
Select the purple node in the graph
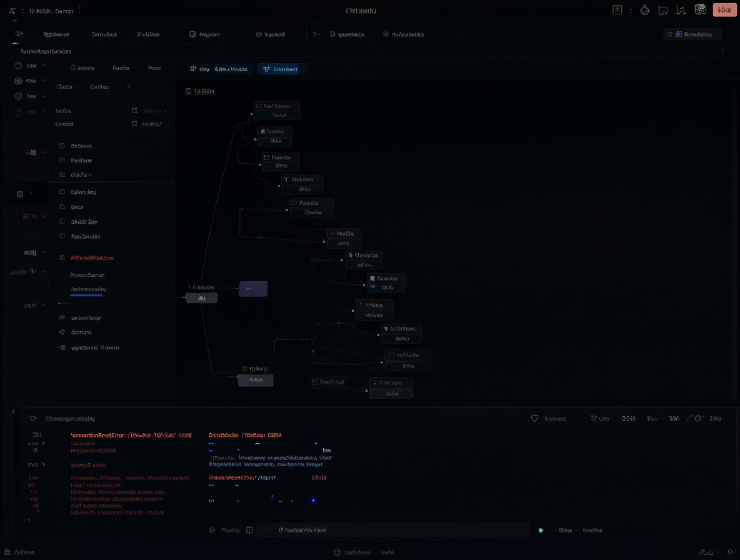pos(253,288)
